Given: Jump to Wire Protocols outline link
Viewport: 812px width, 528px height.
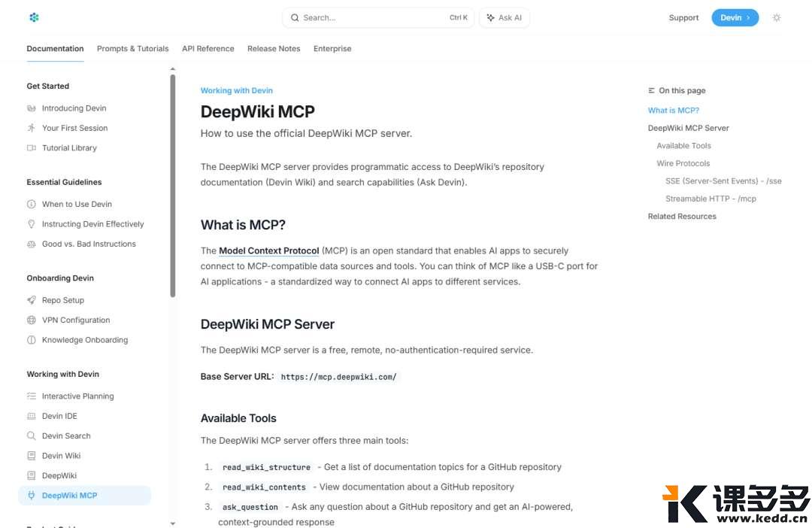Looking at the screenshot, I should coord(683,163).
